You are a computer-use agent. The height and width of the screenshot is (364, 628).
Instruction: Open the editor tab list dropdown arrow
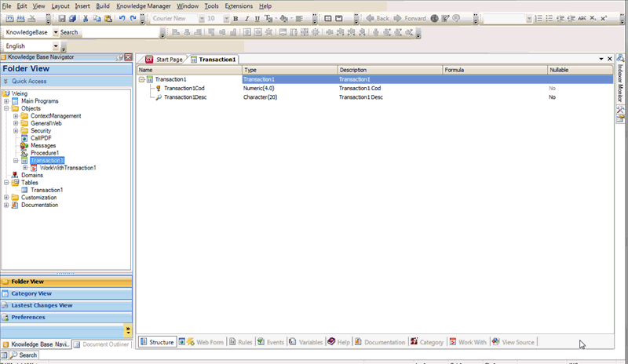[601, 59]
